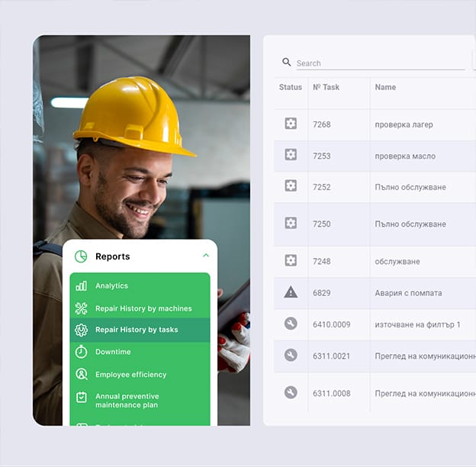Sort by the Status column header
This screenshot has height=467, width=476.
coord(291,87)
